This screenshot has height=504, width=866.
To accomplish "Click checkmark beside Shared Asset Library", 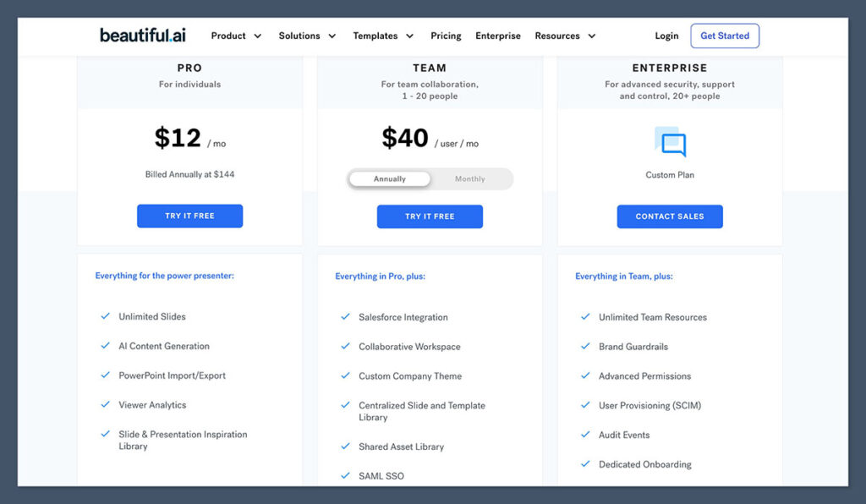I will coord(345,446).
